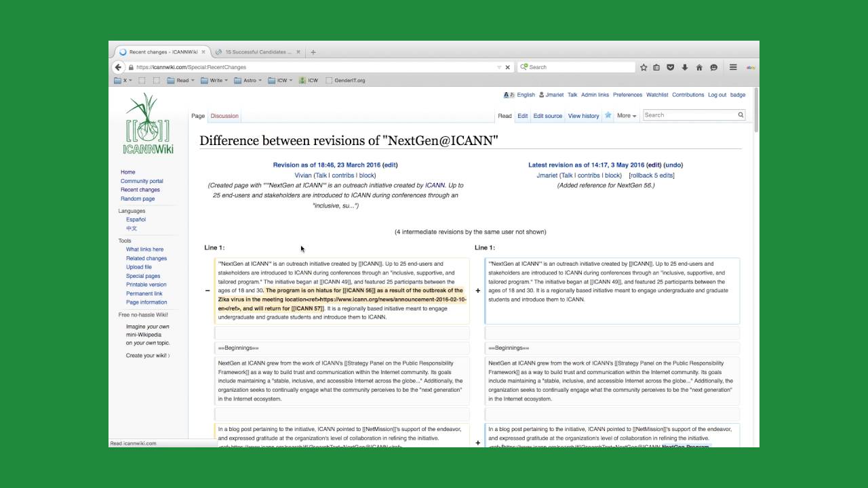Switch to the Read view tab
The width and height of the screenshot is (868, 488).
505,116
